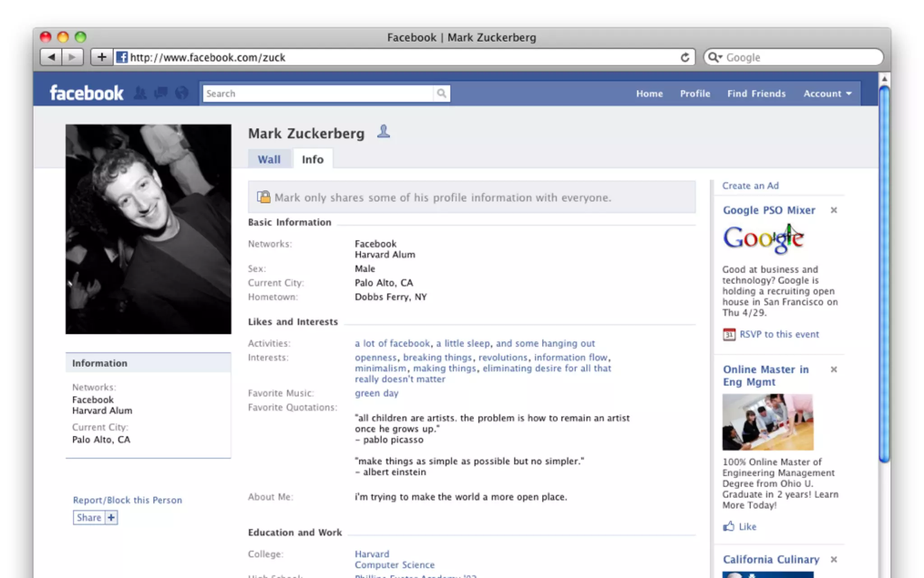Reload the page with the refresh icon
The width and height of the screenshot is (924, 578).
point(685,57)
